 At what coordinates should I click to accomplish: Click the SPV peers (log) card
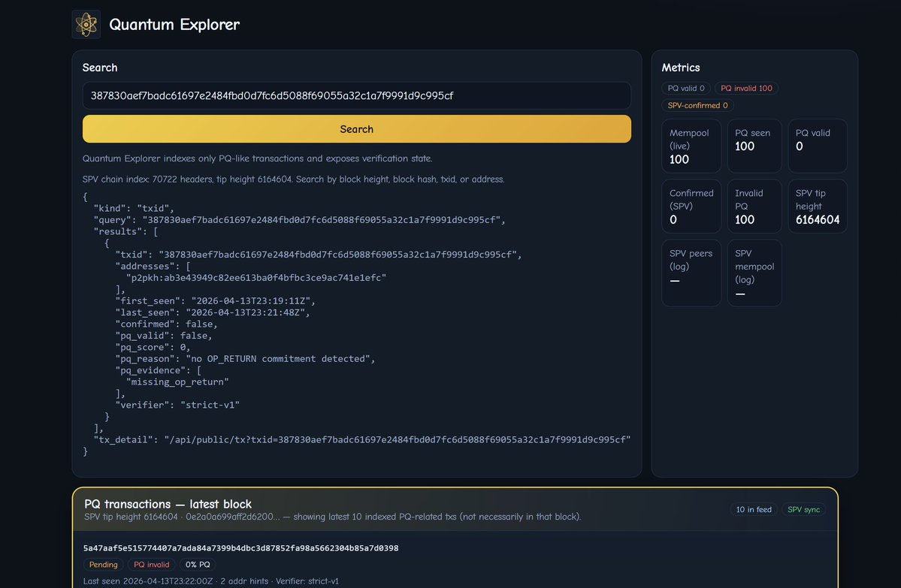point(691,273)
